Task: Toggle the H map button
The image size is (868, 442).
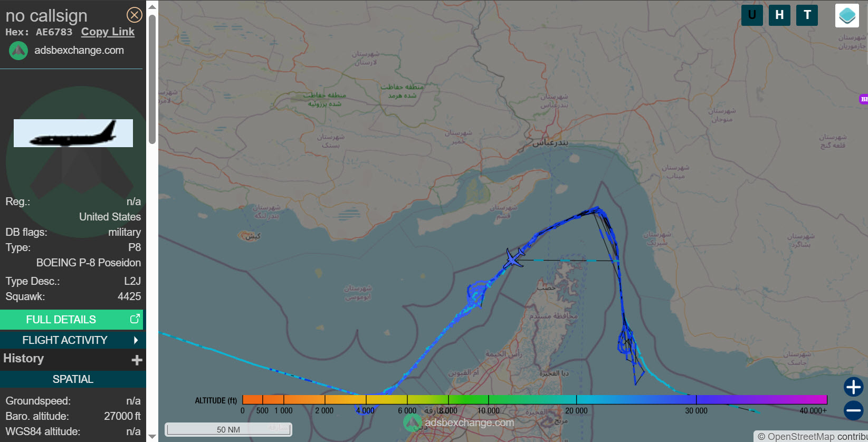Action: tap(779, 15)
